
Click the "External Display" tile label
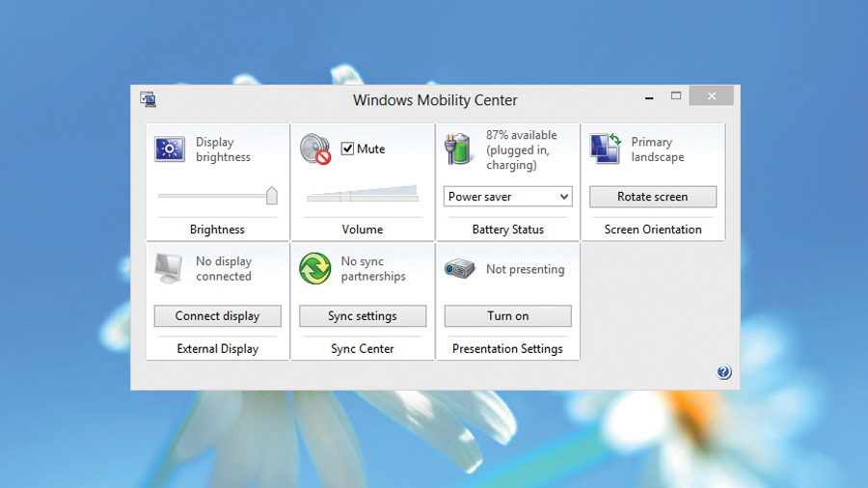pyautogui.click(x=218, y=348)
